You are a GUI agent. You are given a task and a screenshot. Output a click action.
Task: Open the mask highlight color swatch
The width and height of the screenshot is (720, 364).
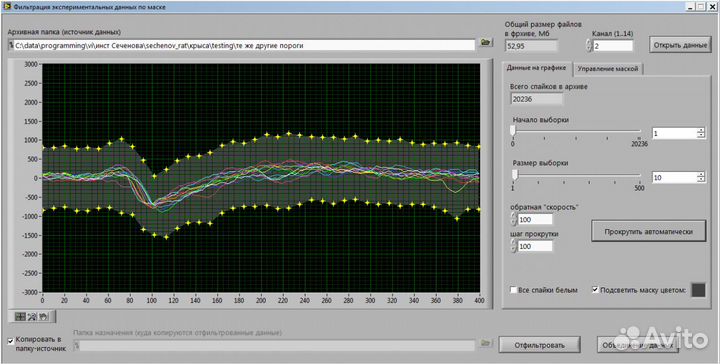tap(698, 290)
